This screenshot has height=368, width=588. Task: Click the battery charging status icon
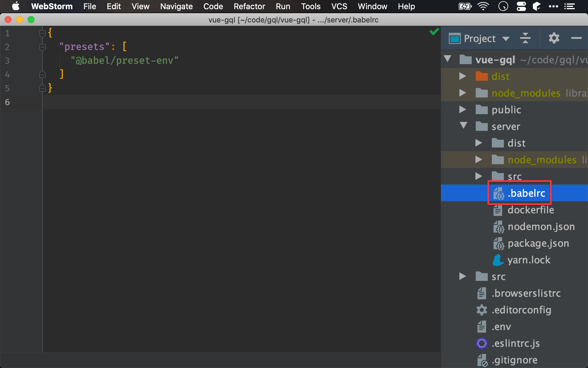pyautogui.click(x=465, y=6)
